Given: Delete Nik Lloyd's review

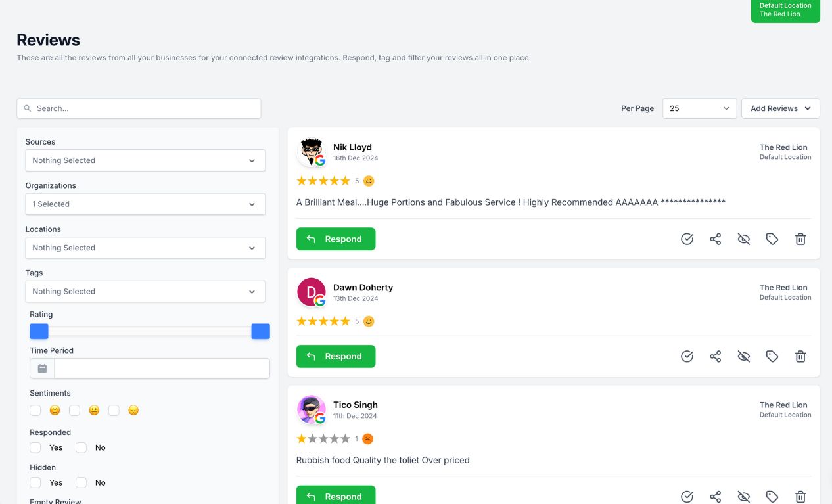Looking at the screenshot, I should [x=800, y=239].
